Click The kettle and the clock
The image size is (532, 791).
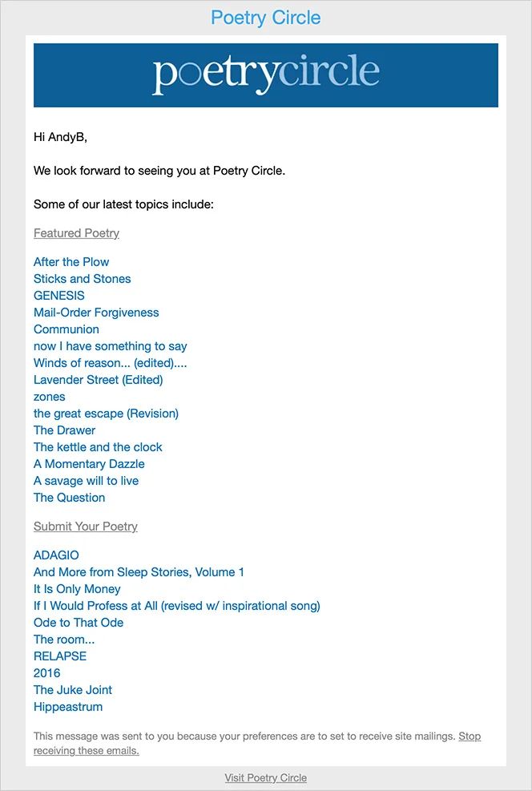[98, 447]
